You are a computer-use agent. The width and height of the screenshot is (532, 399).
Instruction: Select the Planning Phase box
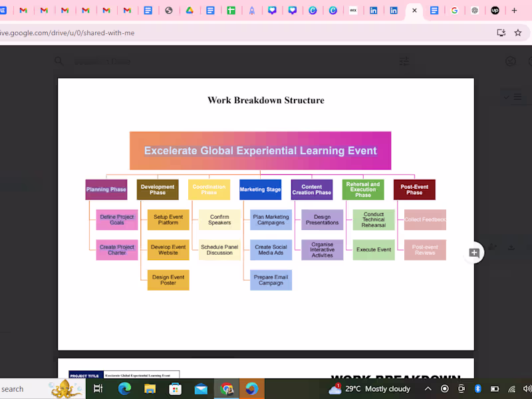click(x=106, y=190)
